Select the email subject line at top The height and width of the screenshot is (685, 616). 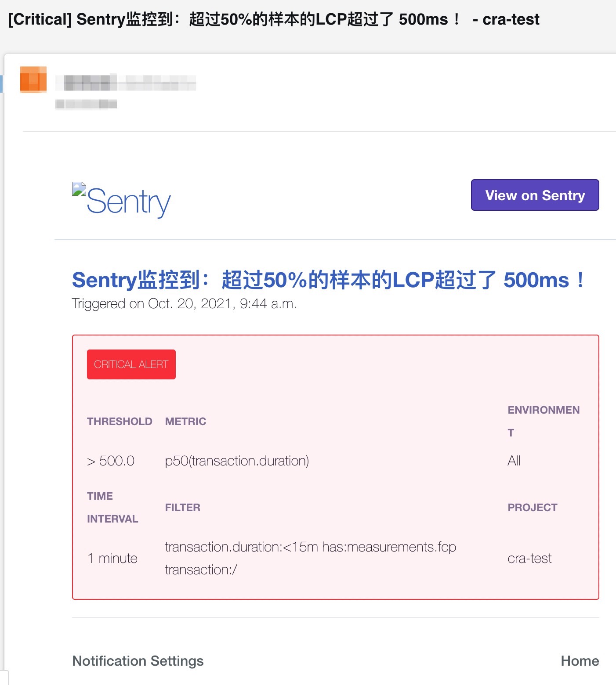(274, 19)
